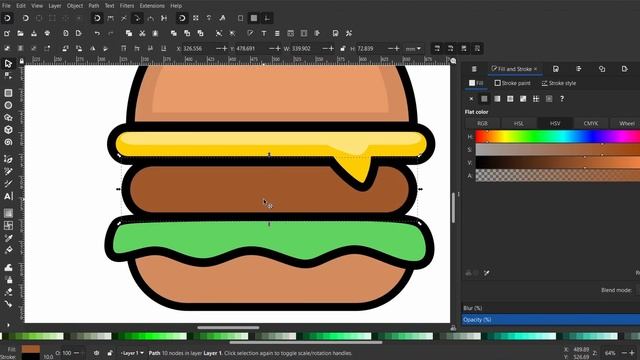Viewport: 640px width, 360px height.
Task: Select the 3D Box tool
Action: pos(8,130)
